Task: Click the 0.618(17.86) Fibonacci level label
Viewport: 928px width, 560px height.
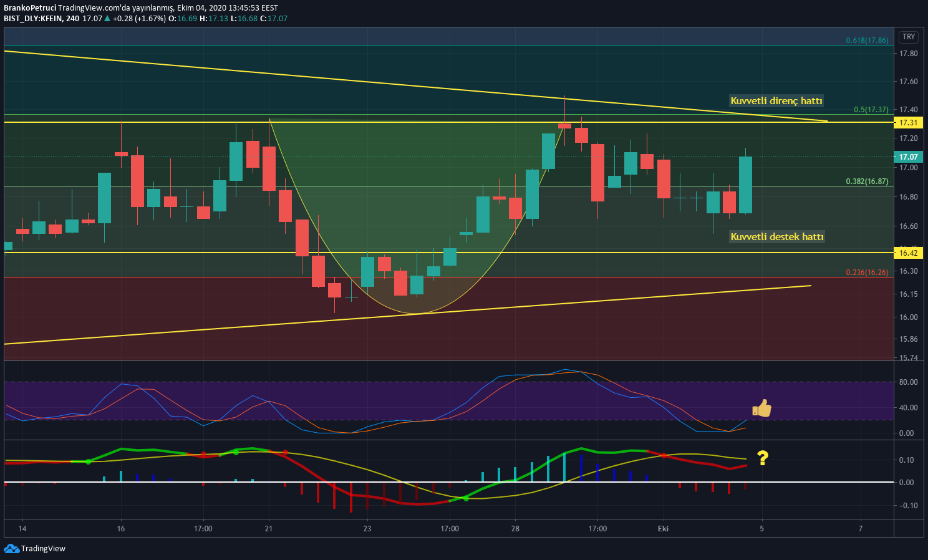Action: point(867,41)
